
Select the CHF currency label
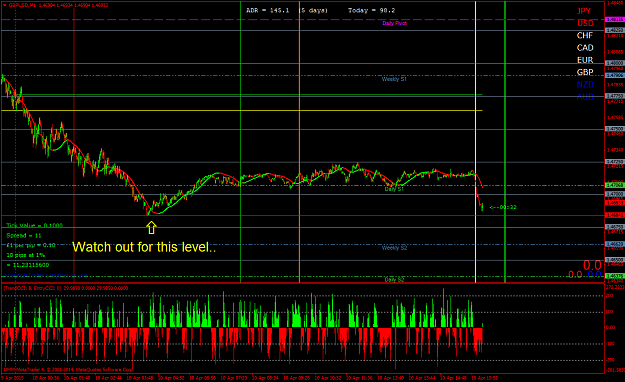pos(585,35)
